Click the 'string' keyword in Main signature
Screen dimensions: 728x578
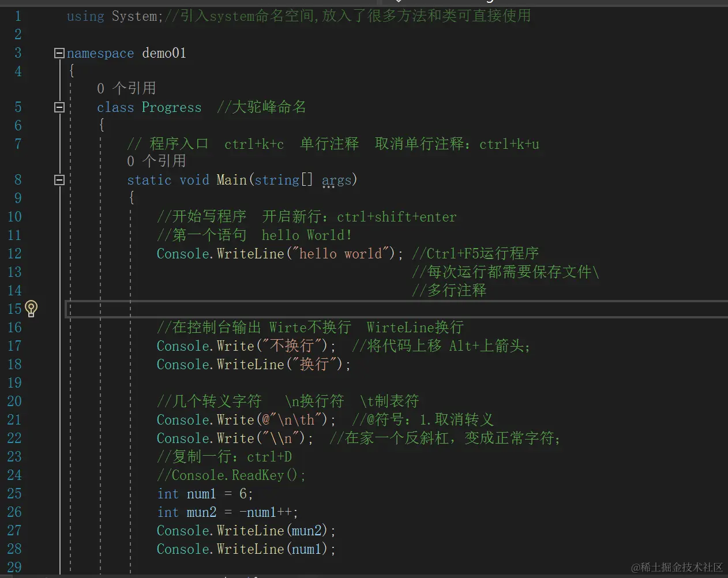[277, 180]
